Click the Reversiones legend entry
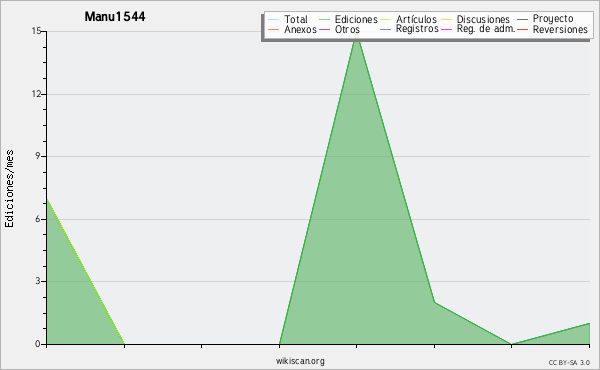 click(x=553, y=29)
